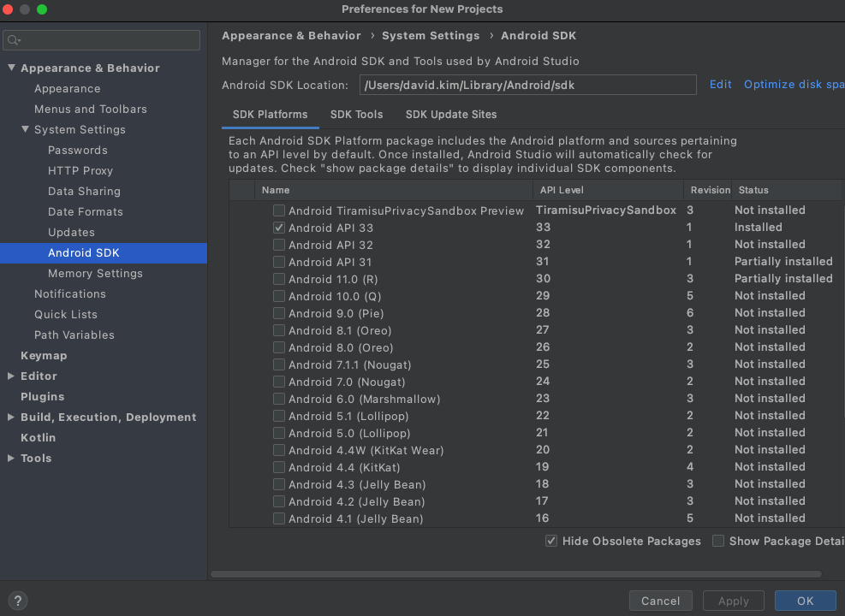This screenshot has width=845, height=616.
Task: Open the Plugins settings page
Action: coord(43,396)
